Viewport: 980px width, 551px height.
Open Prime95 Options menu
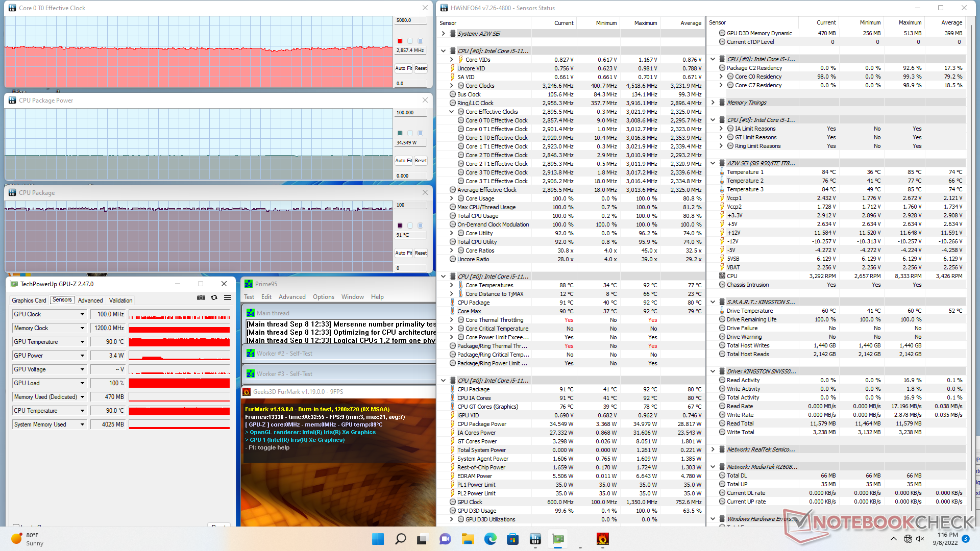tap(323, 297)
